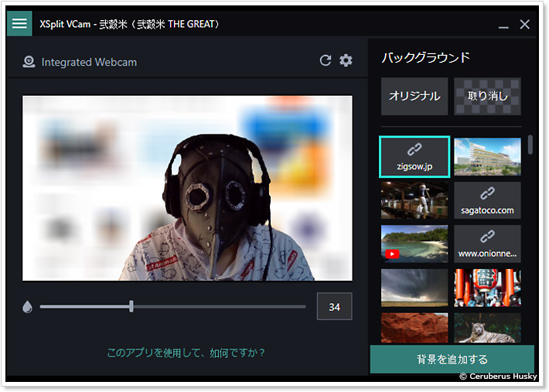Choose the 取り消し background removal option
Viewport: 549px width, 392px height.
point(487,96)
